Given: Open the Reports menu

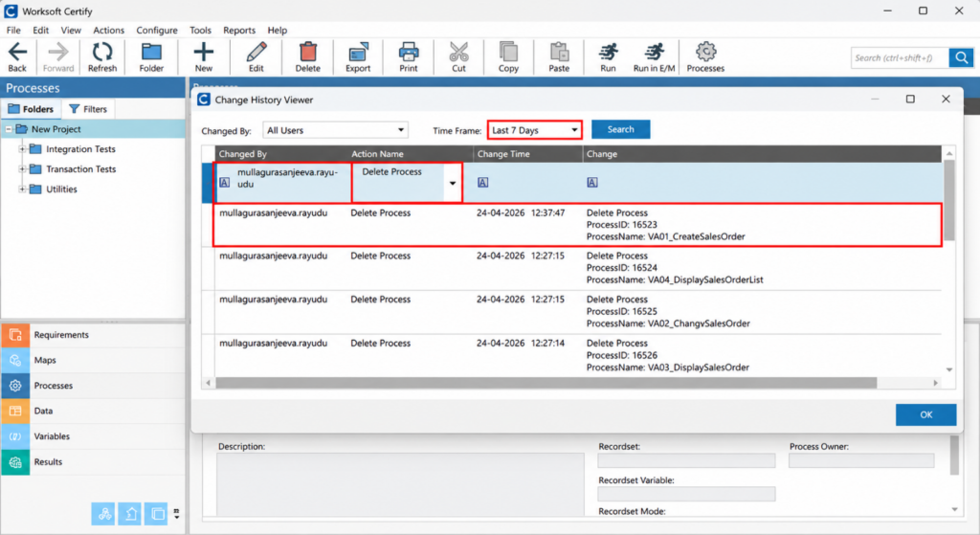Looking at the screenshot, I should click(239, 30).
